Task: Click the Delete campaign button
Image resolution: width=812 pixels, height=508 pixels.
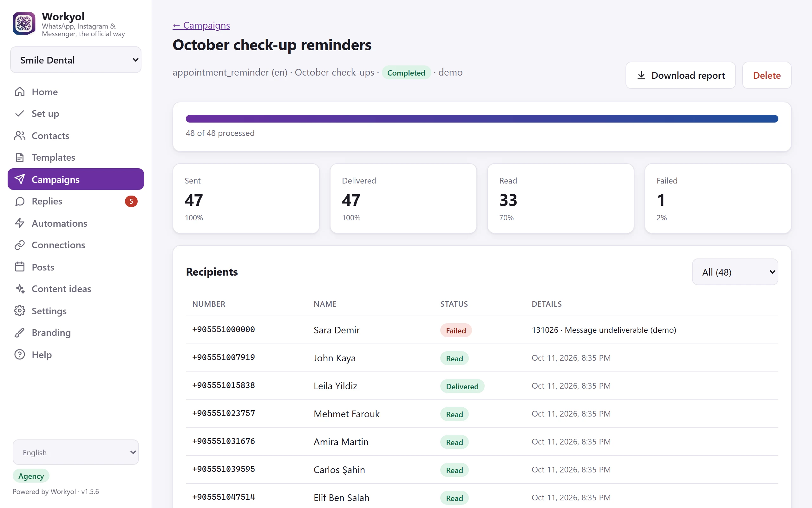Action: (x=767, y=75)
